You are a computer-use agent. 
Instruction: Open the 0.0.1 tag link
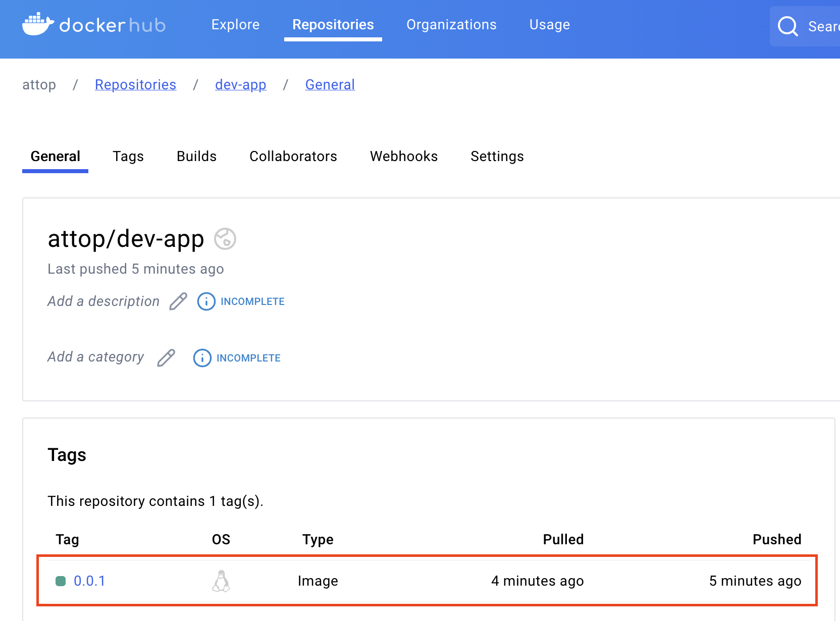(x=89, y=581)
